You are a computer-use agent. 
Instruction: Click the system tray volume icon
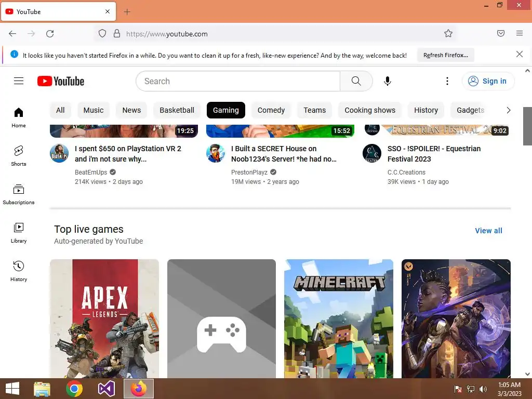[x=483, y=389]
